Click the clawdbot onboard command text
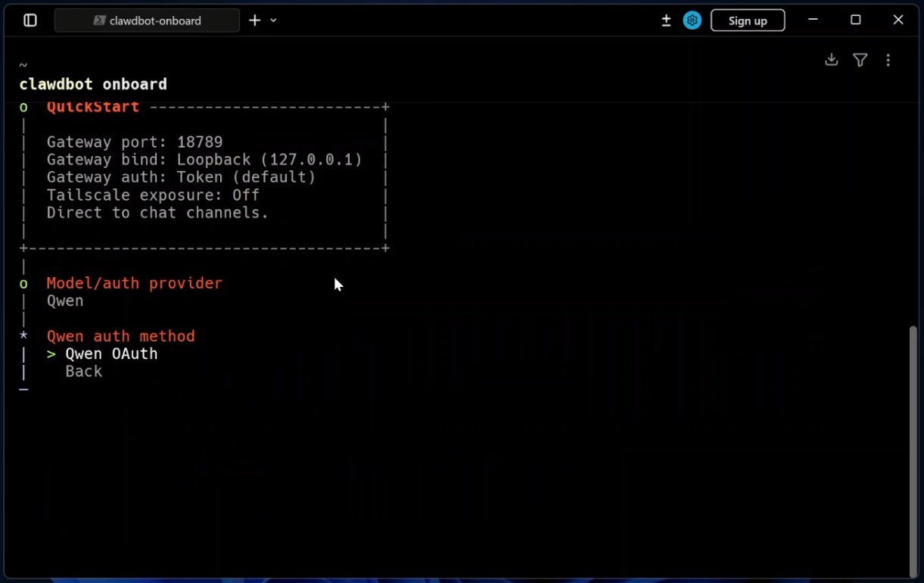Image resolution: width=924 pixels, height=583 pixels. (x=93, y=84)
